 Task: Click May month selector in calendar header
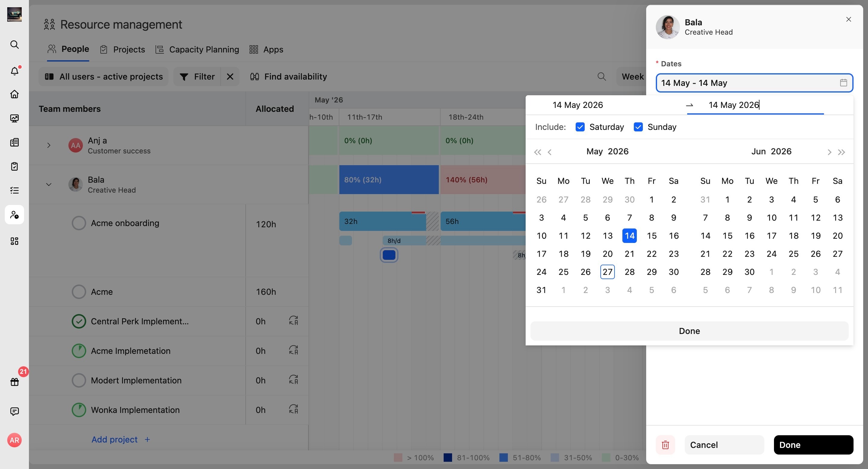coord(594,151)
